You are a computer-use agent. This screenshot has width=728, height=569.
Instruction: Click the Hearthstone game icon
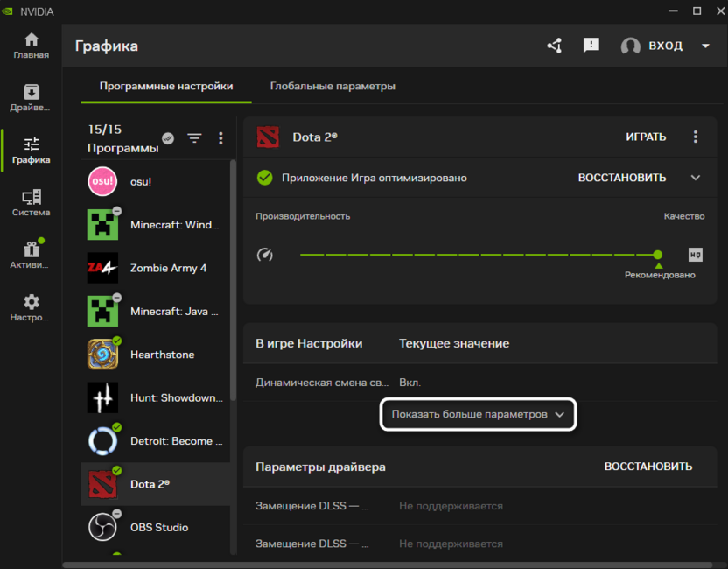102,355
